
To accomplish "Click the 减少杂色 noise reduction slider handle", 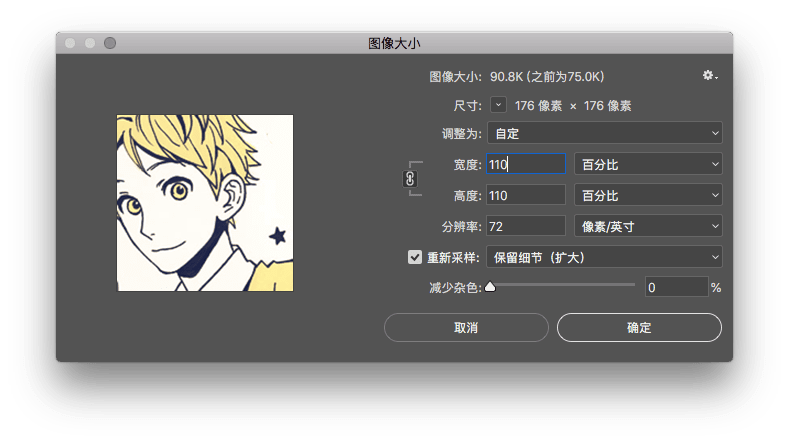I will tap(490, 288).
